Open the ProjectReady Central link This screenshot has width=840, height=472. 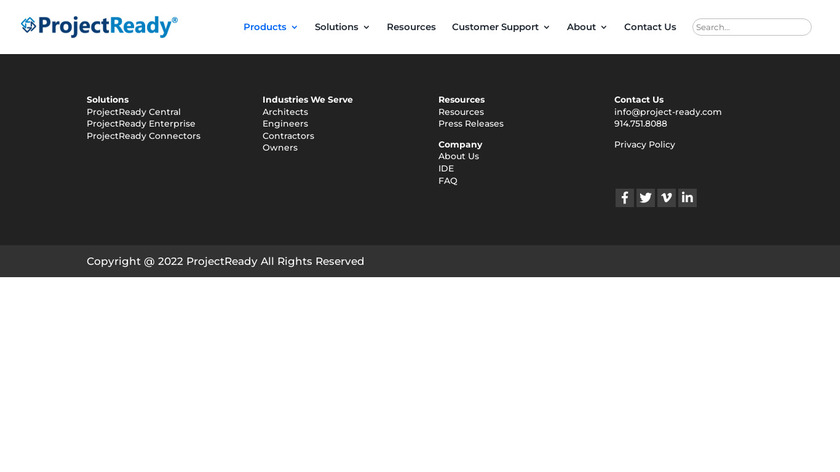(134, 112)
